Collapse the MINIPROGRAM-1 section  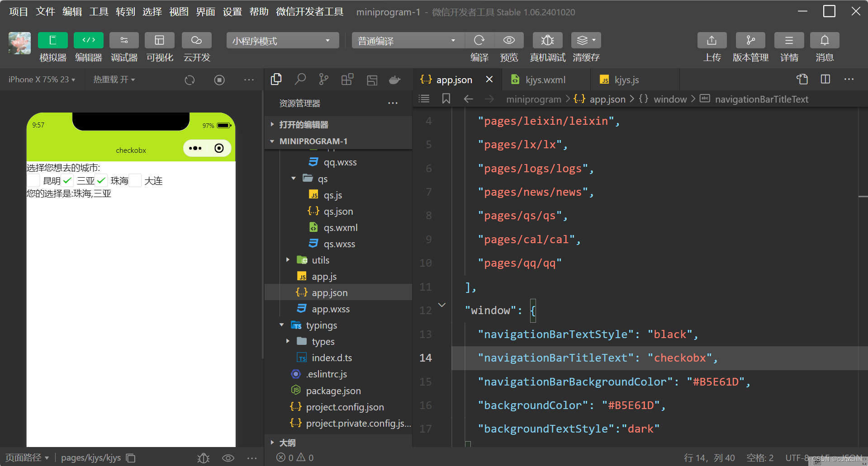pyautogui.click(x=338, y=141)
